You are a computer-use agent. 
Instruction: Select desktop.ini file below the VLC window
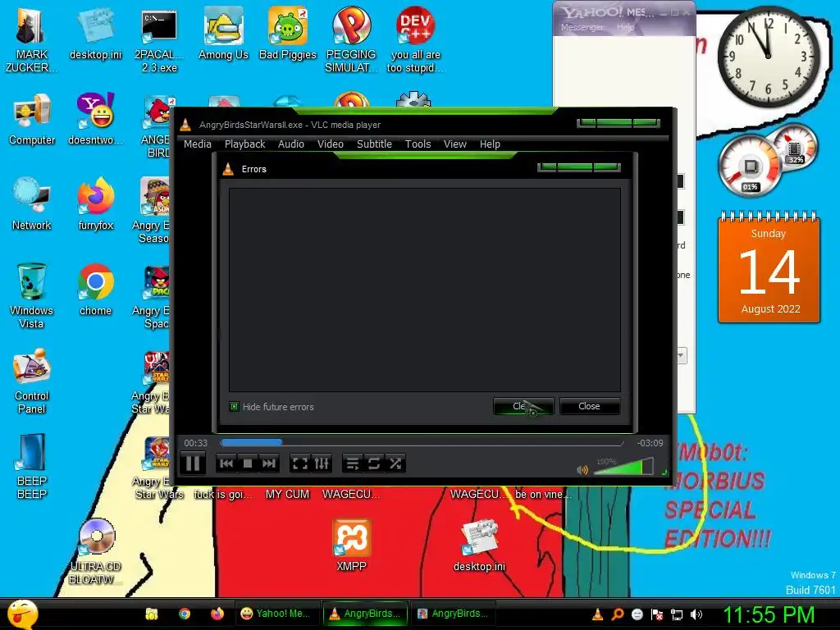479,546
